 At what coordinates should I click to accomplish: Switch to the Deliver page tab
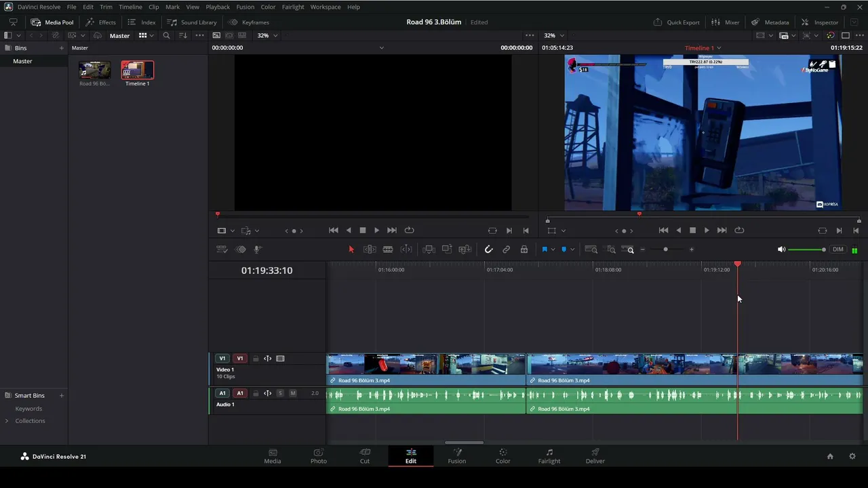pyautogui.click(x=595, y=456)
